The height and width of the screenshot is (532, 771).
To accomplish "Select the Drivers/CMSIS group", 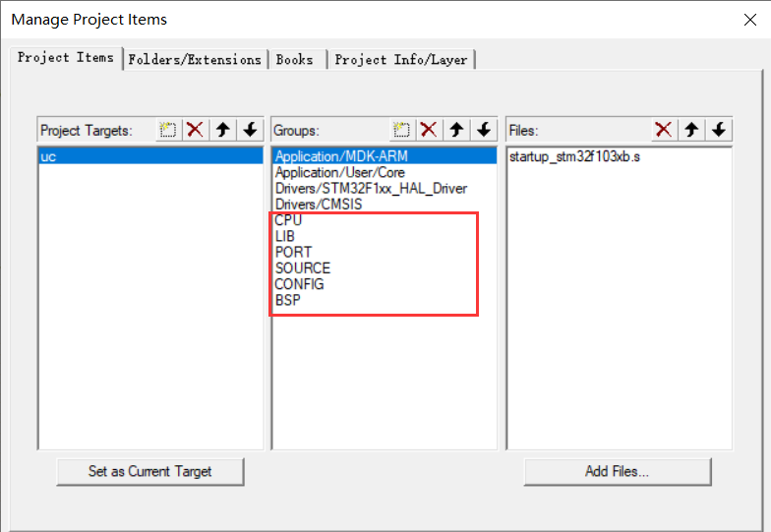I will 385,205.
